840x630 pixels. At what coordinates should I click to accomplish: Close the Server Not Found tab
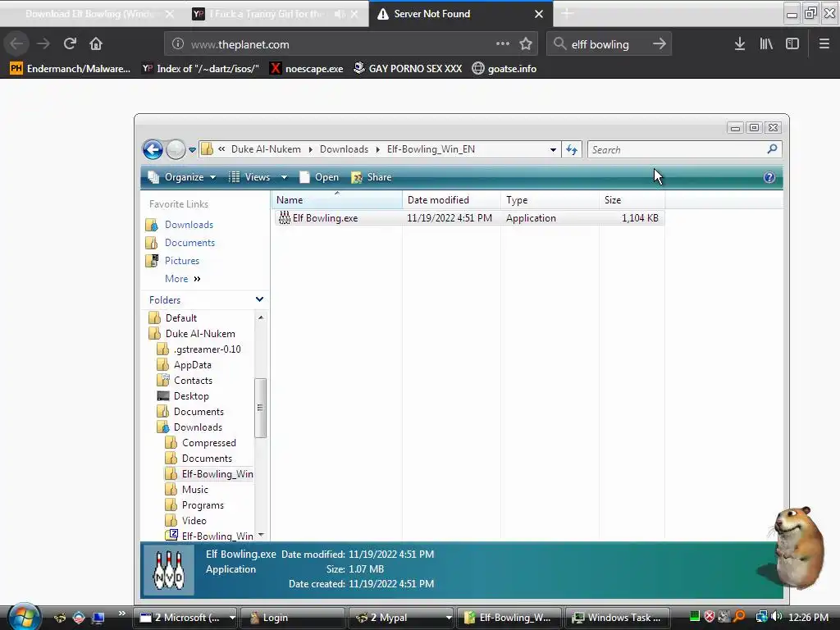coord(539,14)
